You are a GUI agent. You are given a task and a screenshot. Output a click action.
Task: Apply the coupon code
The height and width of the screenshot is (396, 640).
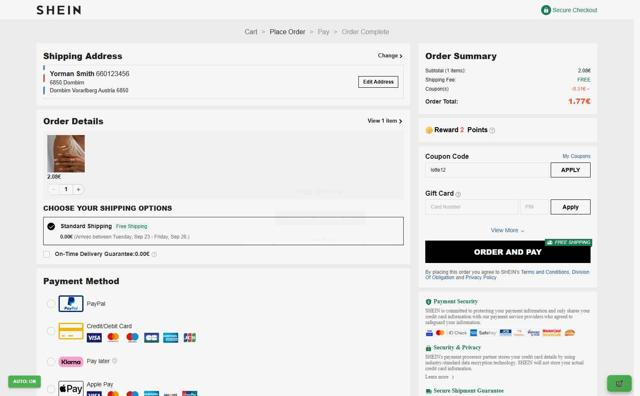point(570,170)
